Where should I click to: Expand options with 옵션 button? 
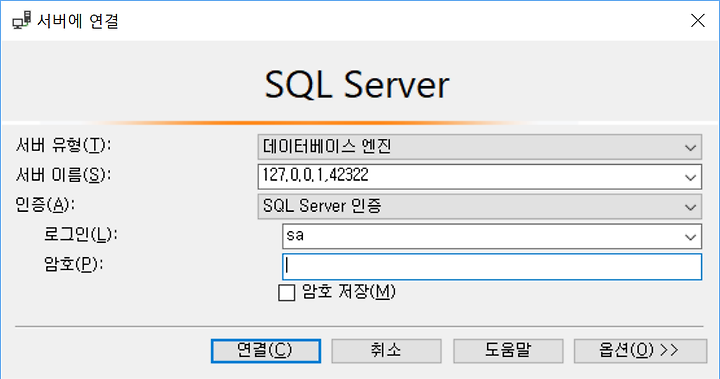point(640,351)
